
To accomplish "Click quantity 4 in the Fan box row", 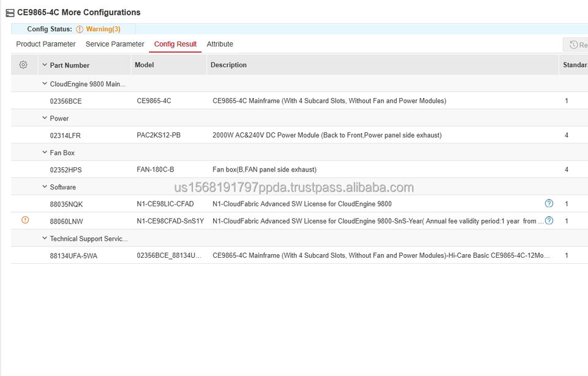I will [x=566, y=170].
